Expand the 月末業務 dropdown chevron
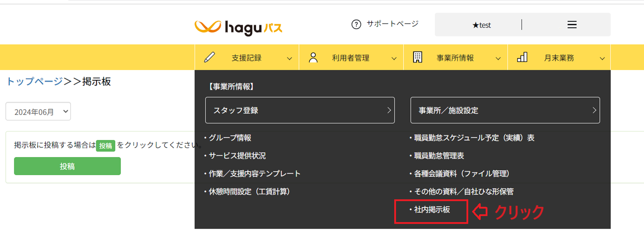 point(602,58)
